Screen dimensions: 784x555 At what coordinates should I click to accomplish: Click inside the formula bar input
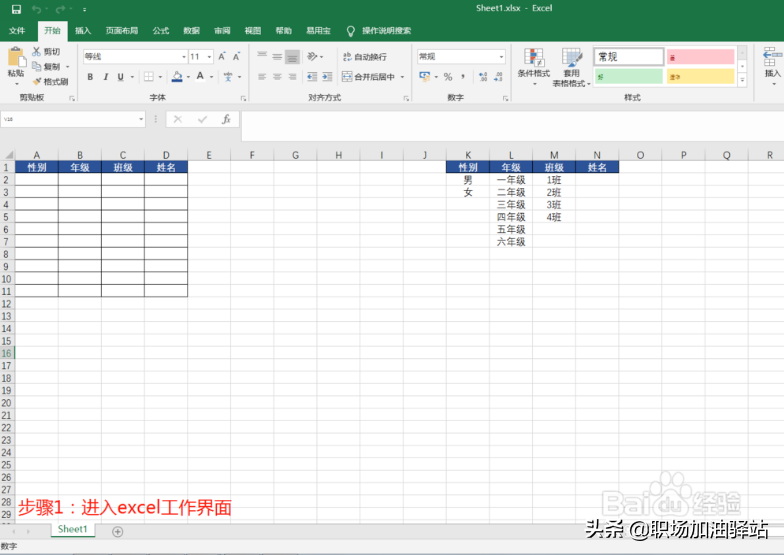click(x=510, y=126)
